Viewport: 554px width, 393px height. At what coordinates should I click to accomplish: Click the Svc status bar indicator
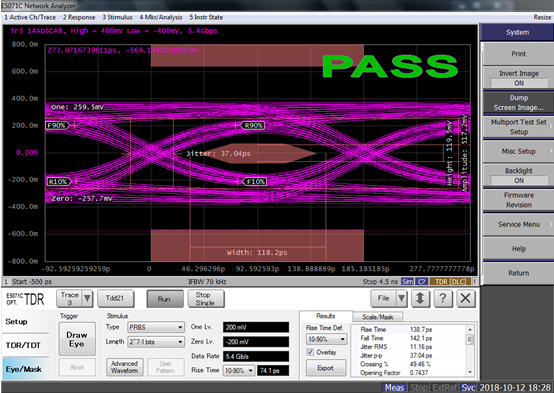coord(468,388)
